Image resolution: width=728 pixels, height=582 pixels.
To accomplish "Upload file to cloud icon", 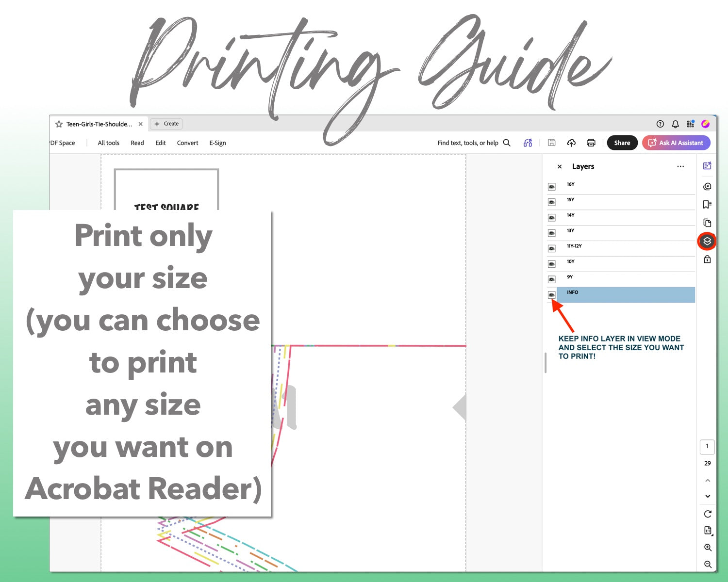I will (571, 143).
